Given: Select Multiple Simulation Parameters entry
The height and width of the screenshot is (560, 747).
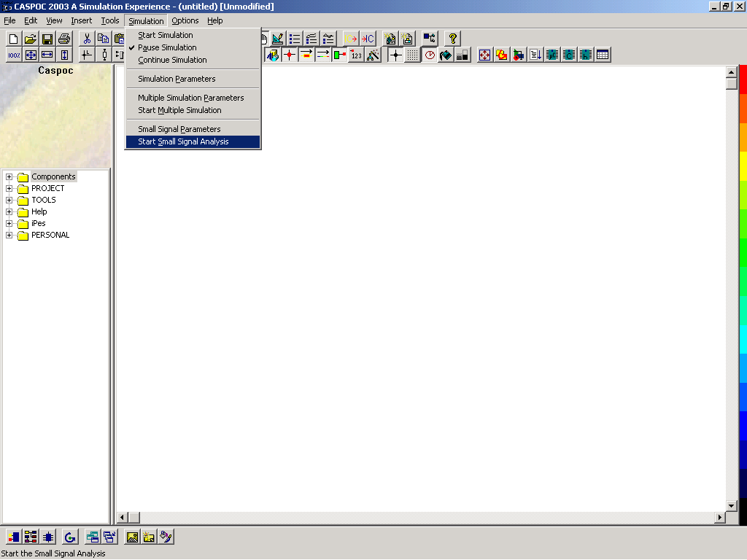Looking at the screenshot, I should [193, 98].
